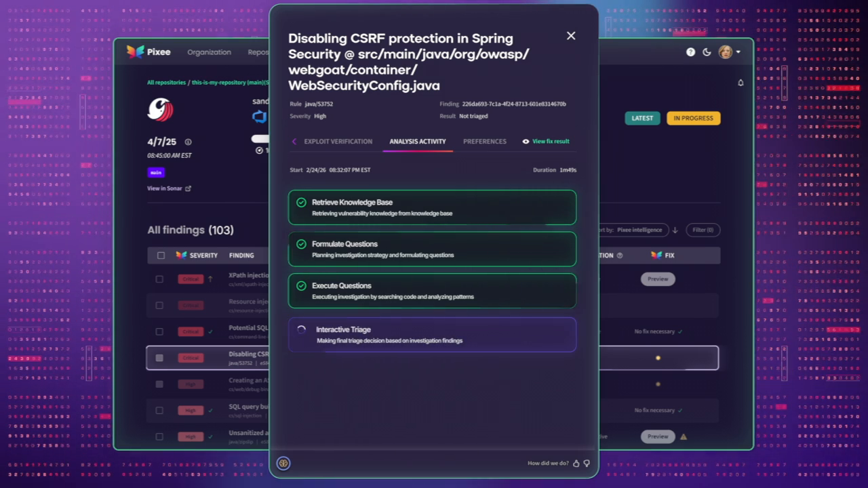Click the yellow dot in Disabling CSRF row

(658, 358)
